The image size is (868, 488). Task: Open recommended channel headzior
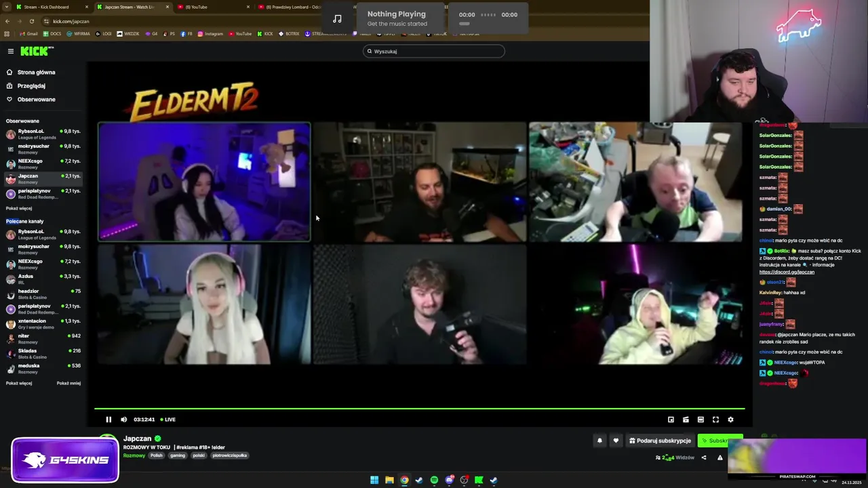[43, 293]
